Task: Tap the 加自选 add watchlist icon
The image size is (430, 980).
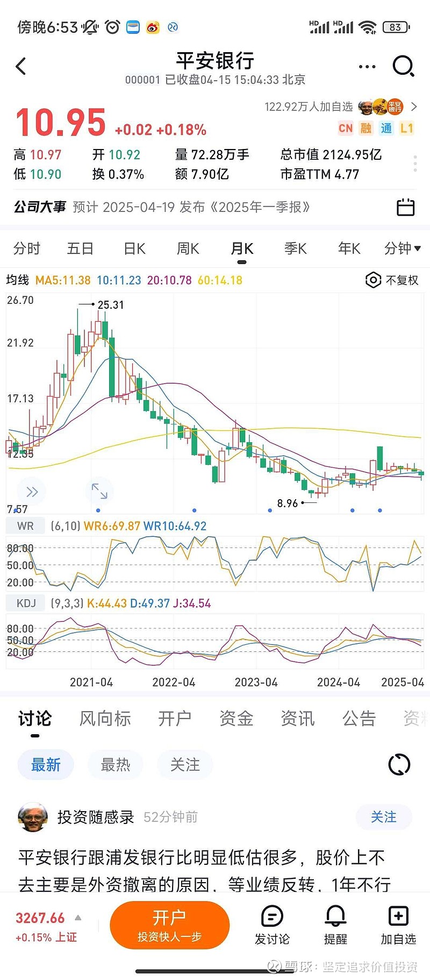Action: (398, 917)
